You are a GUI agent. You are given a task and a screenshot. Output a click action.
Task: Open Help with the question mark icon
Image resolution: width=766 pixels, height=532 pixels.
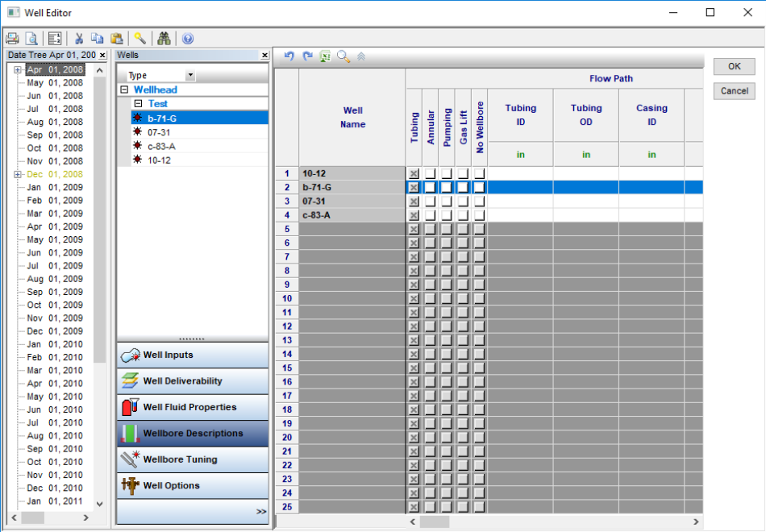click(188, 38)
